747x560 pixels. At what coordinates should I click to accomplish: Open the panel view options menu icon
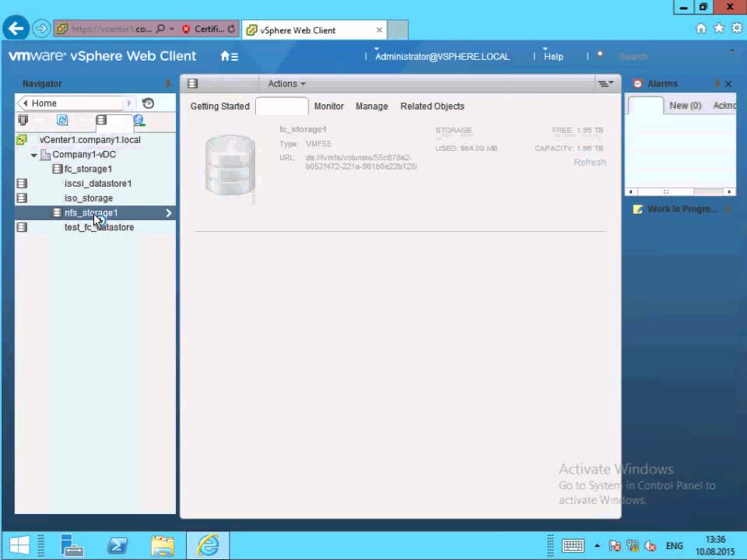pyautogui.click(x=605, y=84)
